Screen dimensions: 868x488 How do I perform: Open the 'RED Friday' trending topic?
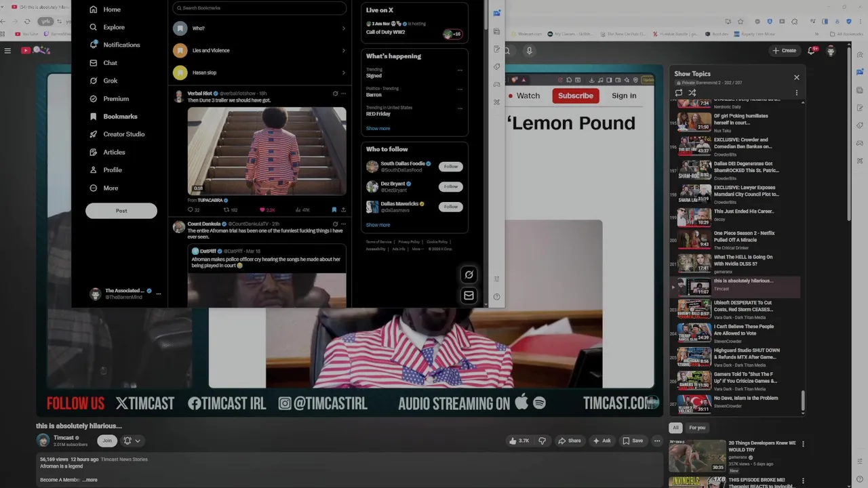coord(378,114)
